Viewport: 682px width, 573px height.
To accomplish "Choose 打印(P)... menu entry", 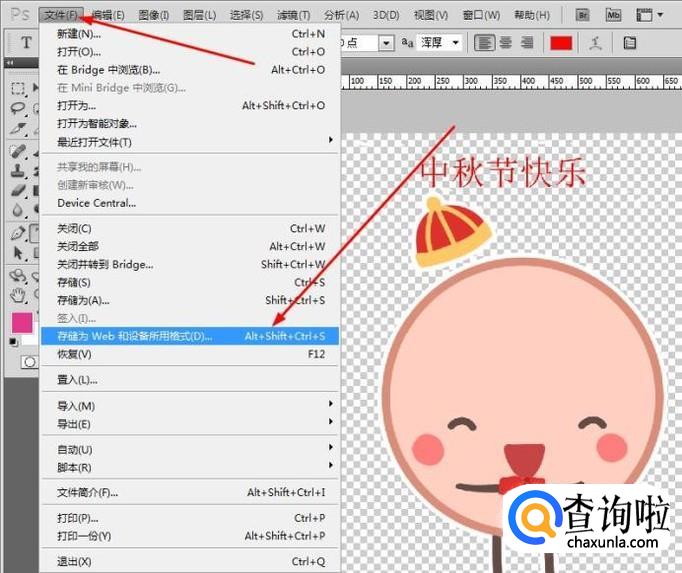I will click(190, 518).
